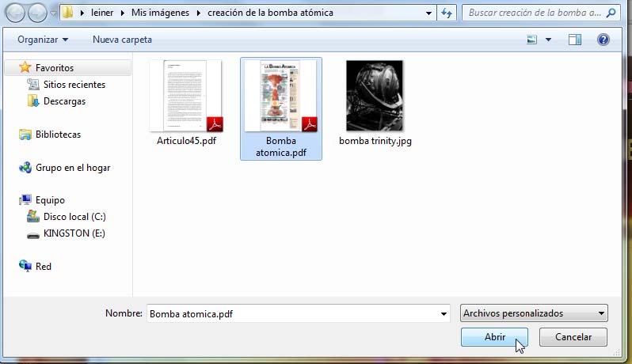Click Red network in sidebar
The image size is (632, 364).
click(x=43, y=267)
